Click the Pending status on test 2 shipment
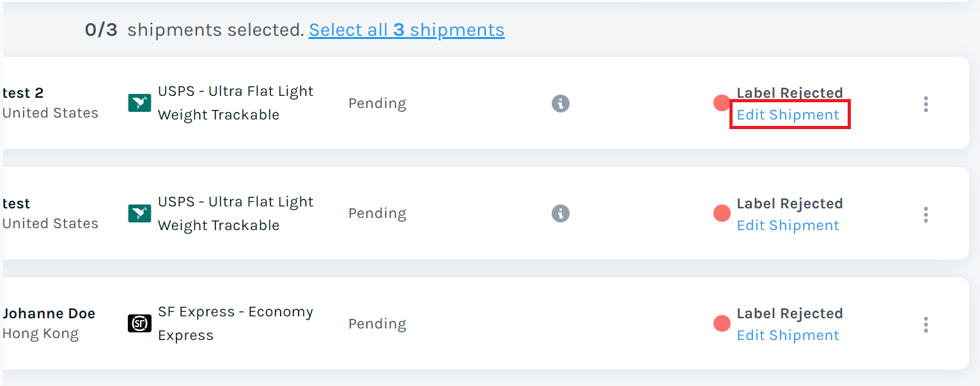 (x=377, y=103)
